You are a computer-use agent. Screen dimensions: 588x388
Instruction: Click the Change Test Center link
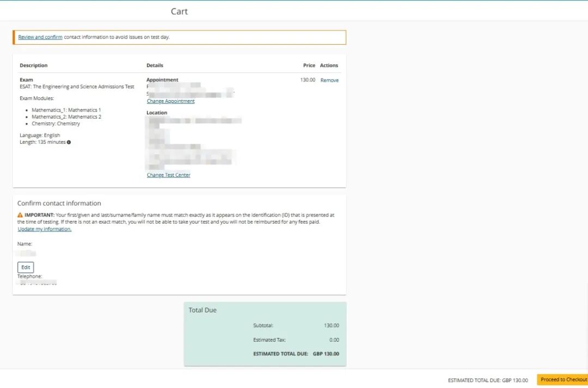coord(168,175)
